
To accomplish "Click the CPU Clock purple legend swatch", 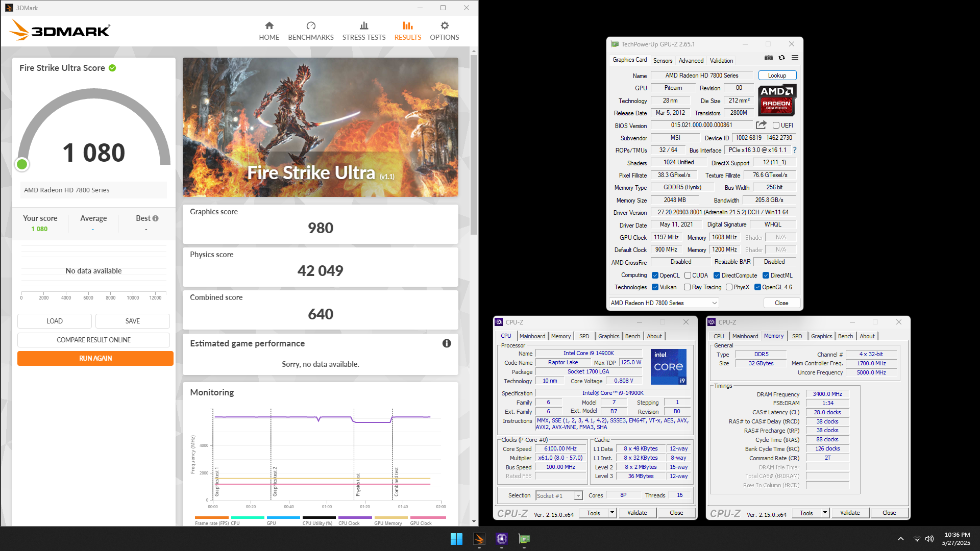I will [355, 517].
